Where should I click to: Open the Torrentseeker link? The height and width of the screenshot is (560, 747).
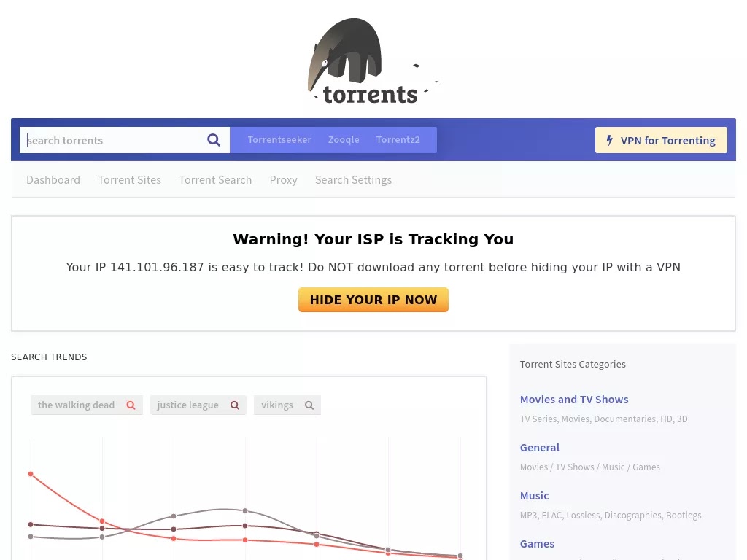(x=279, y=139)
